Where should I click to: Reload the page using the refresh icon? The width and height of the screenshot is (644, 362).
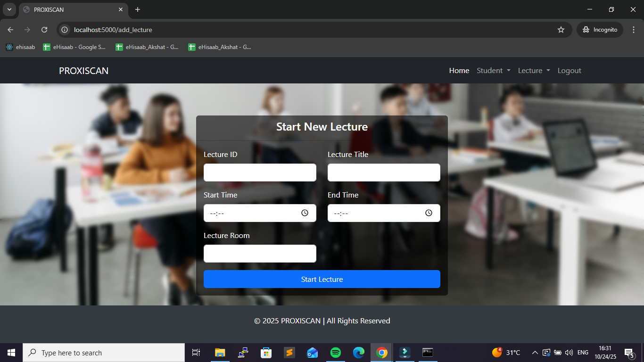[x=44, y=30]
